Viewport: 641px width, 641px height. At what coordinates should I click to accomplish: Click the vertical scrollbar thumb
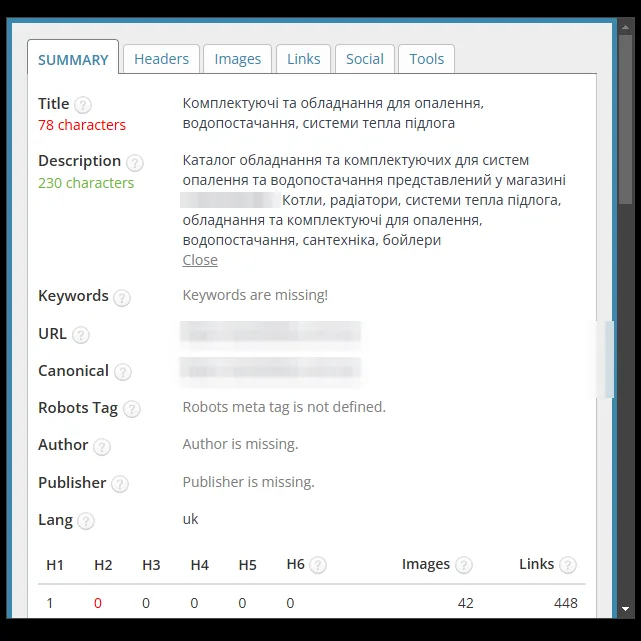(625, 119)
